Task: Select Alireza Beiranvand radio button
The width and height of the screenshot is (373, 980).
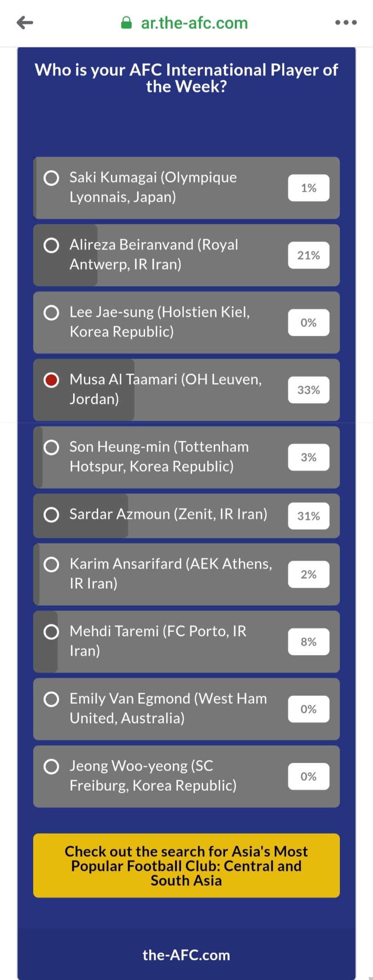Action: 51,245
